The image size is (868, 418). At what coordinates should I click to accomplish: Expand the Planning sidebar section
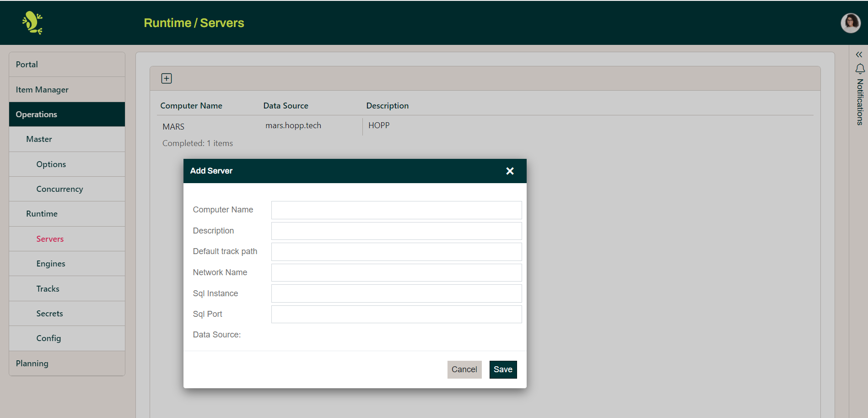click(x=67, y=364)
